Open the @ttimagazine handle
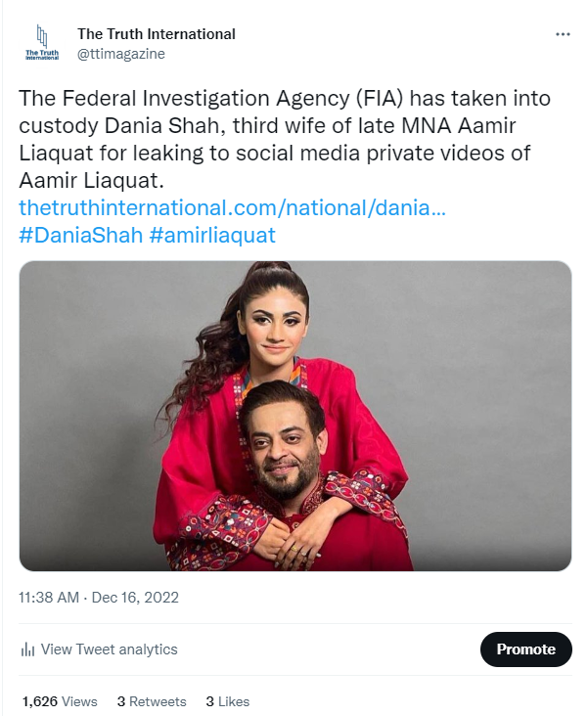This screenshot has width=588, height=716. [x=120, y=54]
